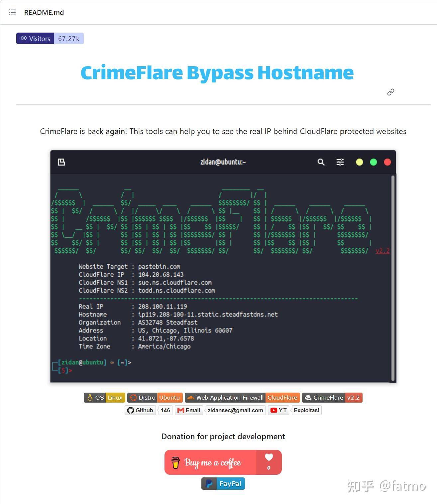Click the Email zidansec@gmail.com badge
Viewport: 437px width, 504px height.
point(220,410)
